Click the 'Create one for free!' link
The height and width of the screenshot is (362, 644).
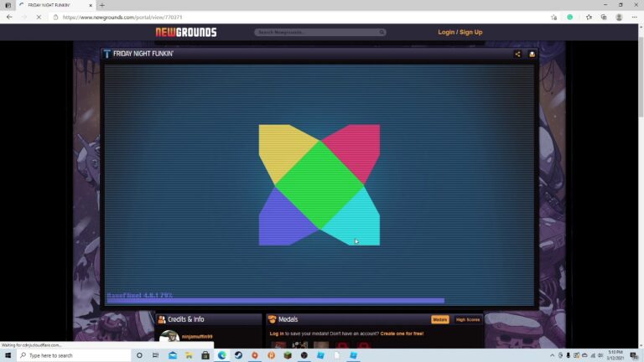pyautogui.click(x=402, y=334)
